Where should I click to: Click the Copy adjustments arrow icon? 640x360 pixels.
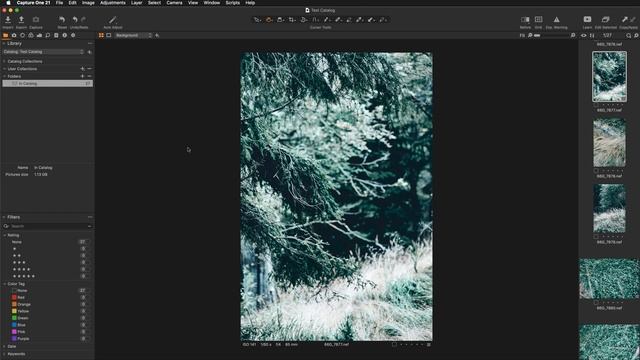point(624,20)
